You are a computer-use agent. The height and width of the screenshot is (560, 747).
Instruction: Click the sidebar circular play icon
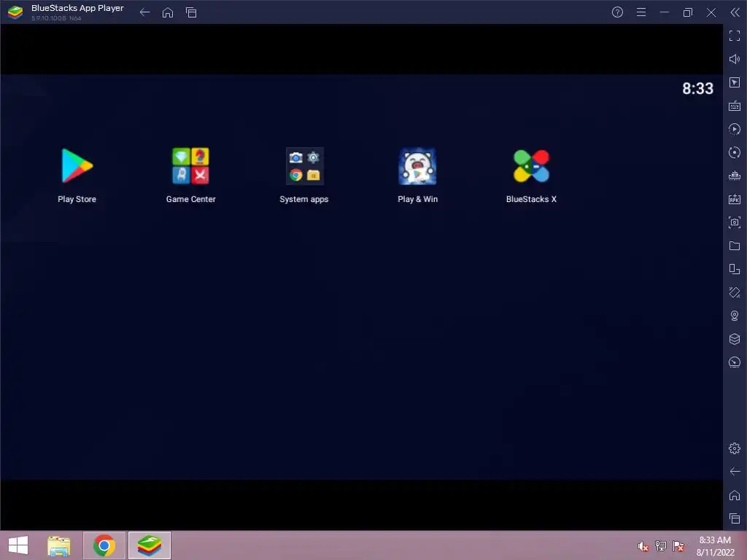pos(735,129)
